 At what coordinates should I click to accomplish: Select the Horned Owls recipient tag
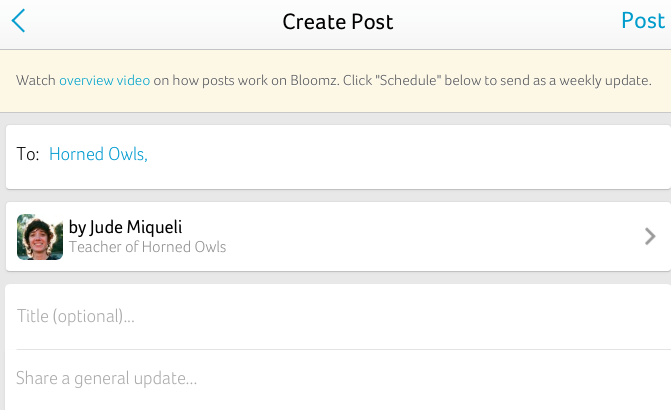[98, 154]
